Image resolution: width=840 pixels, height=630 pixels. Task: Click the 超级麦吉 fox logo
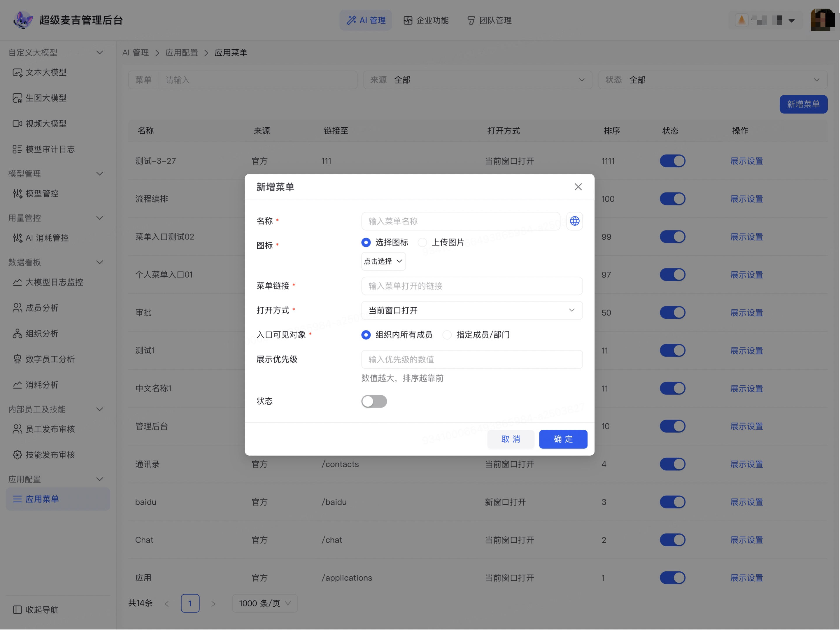click(x=23, y=20)
